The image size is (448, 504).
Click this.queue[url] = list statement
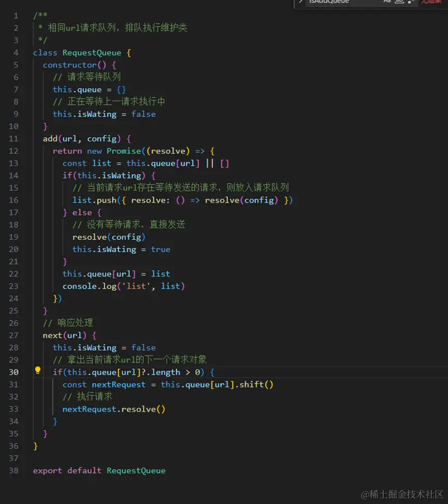pos(117,274)
